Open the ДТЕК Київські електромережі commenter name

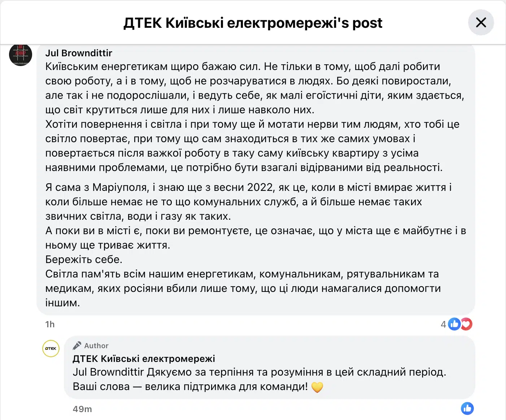[x=144, y=359]
